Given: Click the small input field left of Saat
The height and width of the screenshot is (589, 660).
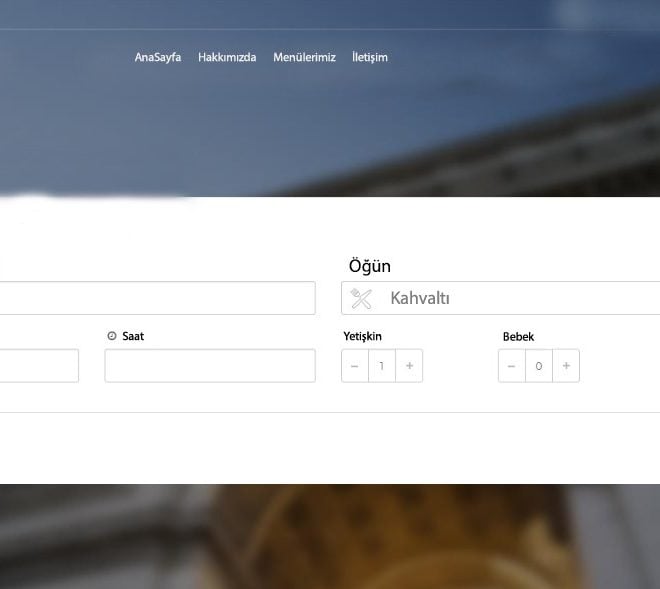Looking at the screenshot, I should [x=38, y=366].
